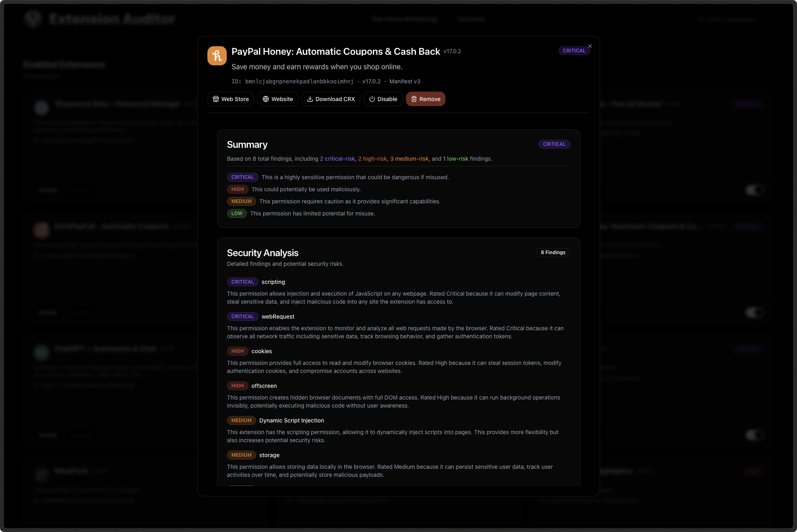Visit the extension's Website
797x532 pixels.
click(278, 99)
